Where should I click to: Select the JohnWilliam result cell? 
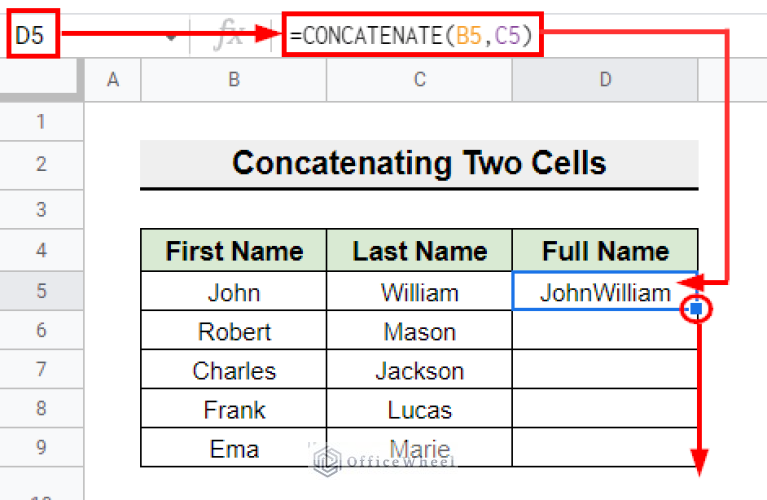(x=605, y=292)
